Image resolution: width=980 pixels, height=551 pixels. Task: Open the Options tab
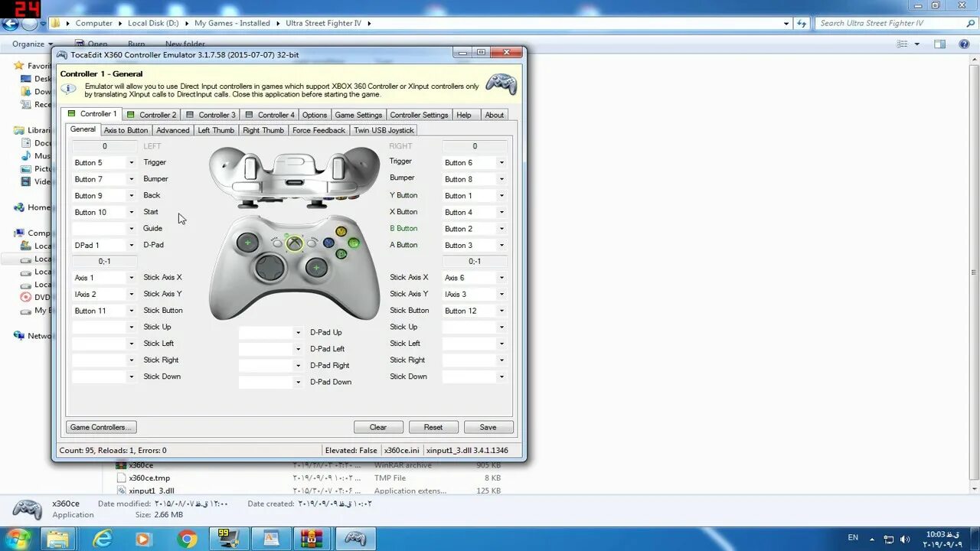(314, 115)
